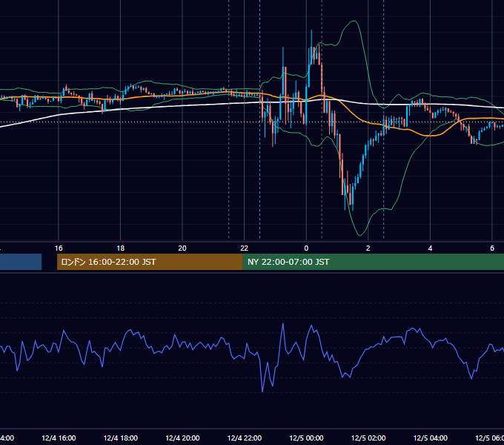Click the 12/5 00:00 time label
Image resolution: width=504 pixels, height=445 pixels.
[306, 438]
